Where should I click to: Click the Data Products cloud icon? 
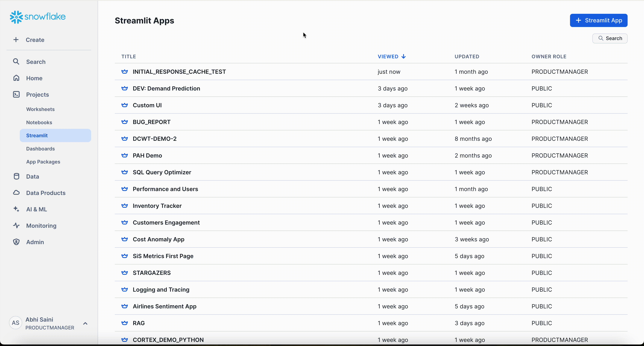pos(16,193)
